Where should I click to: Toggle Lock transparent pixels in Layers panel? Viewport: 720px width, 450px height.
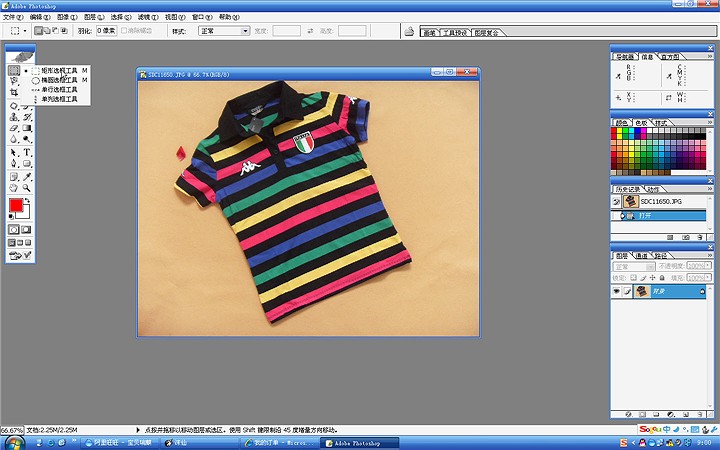coord(633,278)
